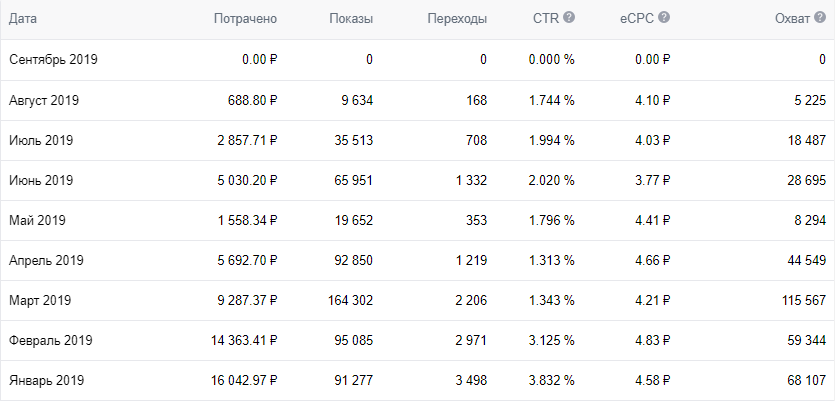Open the Март 2019 row
The image size is (835, 401).
click(418, 300)
